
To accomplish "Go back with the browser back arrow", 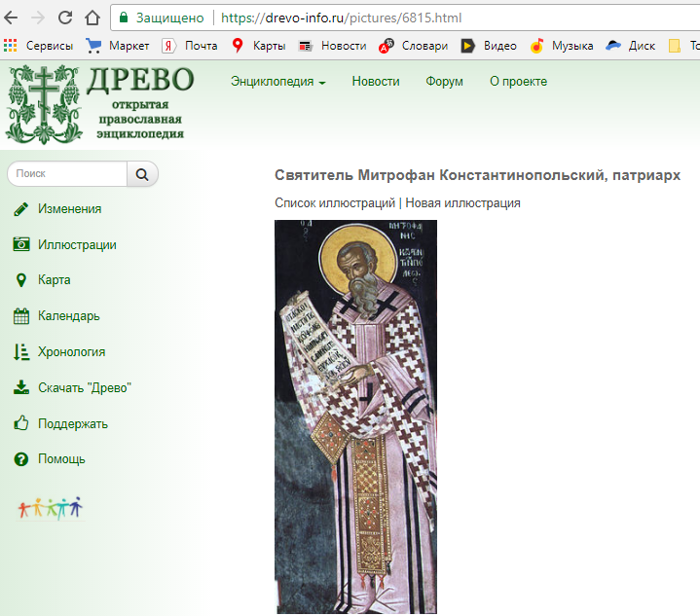I will coord(11,18).
